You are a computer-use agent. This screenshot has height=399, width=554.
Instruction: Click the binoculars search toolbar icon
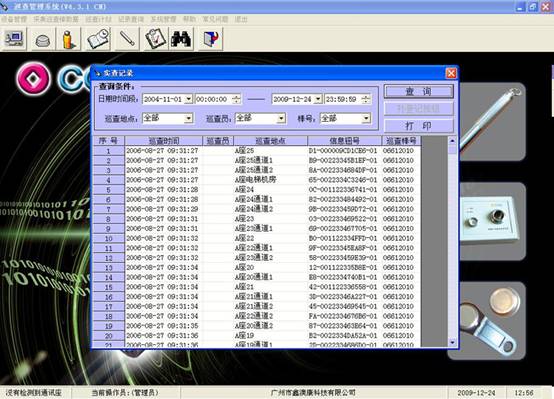181,39
